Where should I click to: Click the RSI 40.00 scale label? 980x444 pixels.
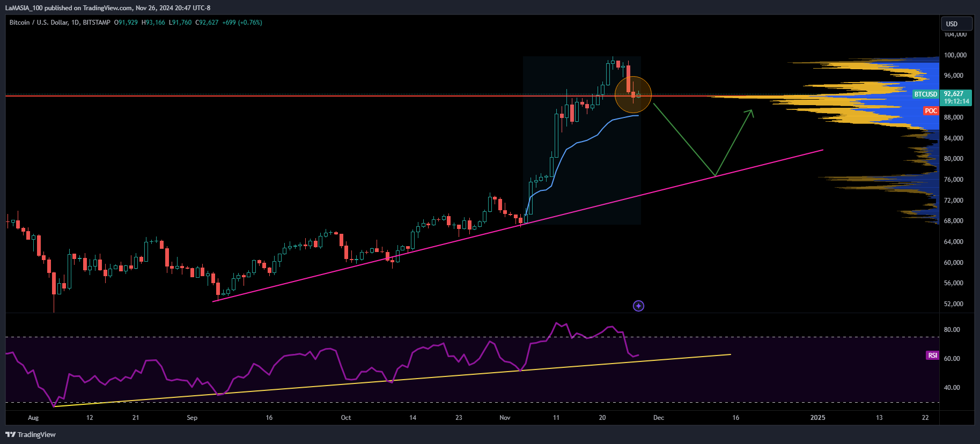[x=952, y=388]
